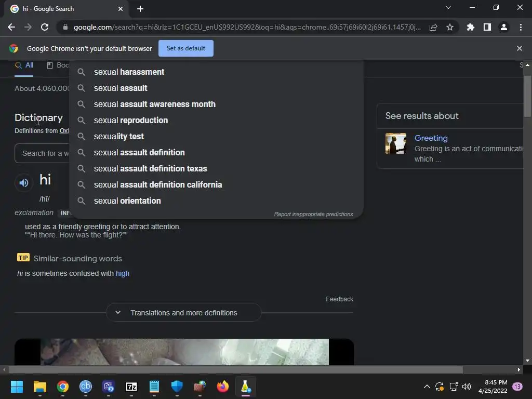This screenshot has width=532, height=399.
Task: Open the notification center badge
Action: tap(517, 387)
